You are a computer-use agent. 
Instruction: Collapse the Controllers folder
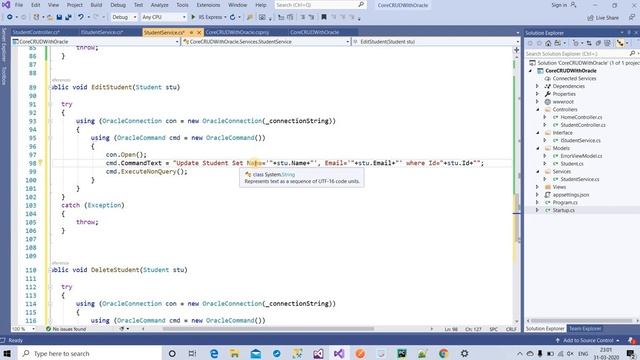(x=537, y=109)
